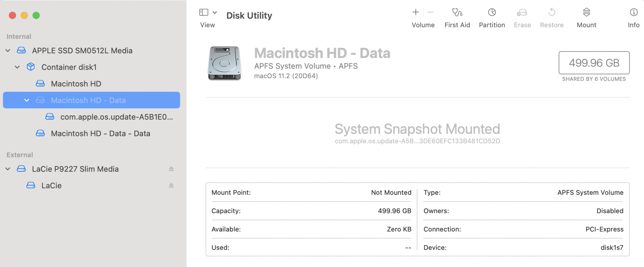644x267 pixels.
Task: Click the 'APFS System Volume • APFS' subtitle
Action: [x=306, y=66]
